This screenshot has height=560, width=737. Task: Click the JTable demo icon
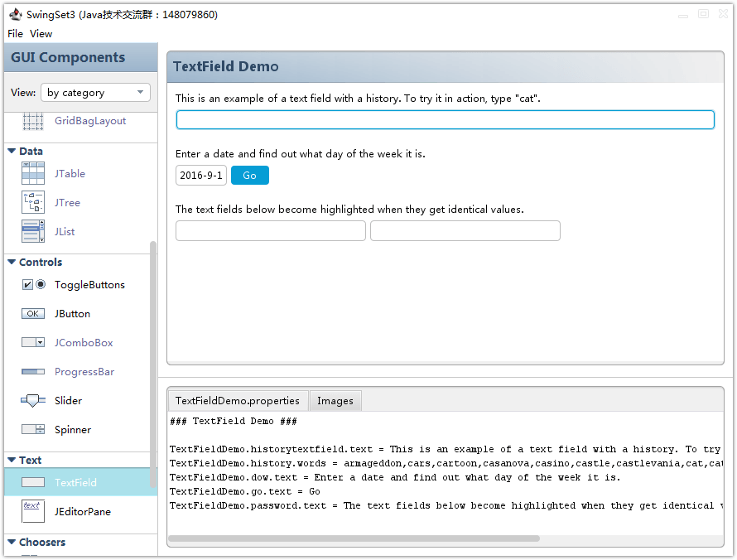(33, 173)
